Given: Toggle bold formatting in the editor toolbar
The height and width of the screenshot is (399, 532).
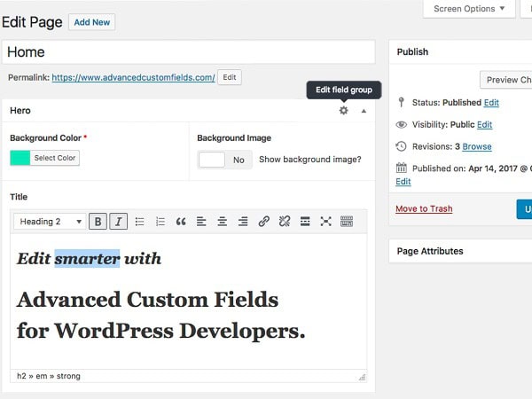Looking at the screenshot, I should 98,222.
